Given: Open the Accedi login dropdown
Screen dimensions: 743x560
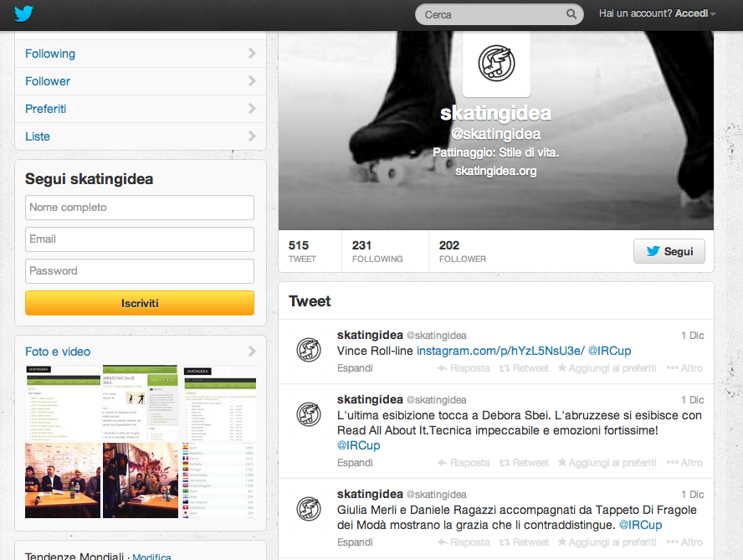Looking at the screenshot, I should coord(694,13).
